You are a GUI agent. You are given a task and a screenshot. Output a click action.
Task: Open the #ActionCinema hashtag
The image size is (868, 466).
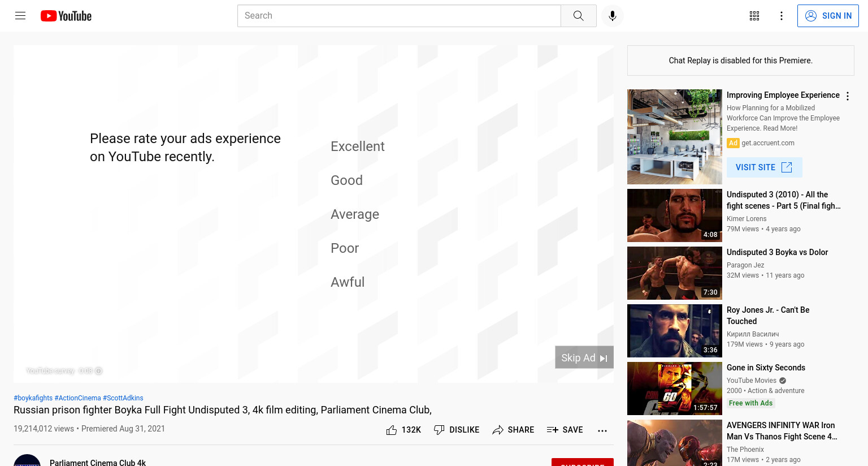(77, 398)
